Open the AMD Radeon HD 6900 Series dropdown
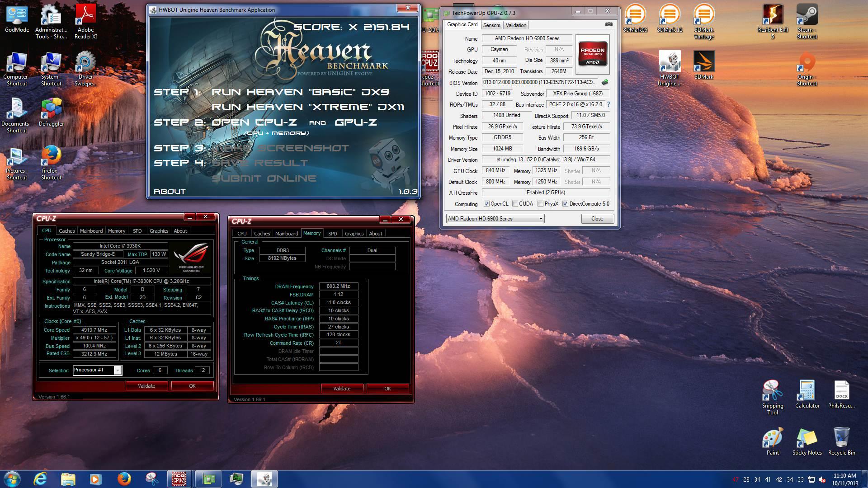Screen dimensions: 868x488 click(495, 219)
